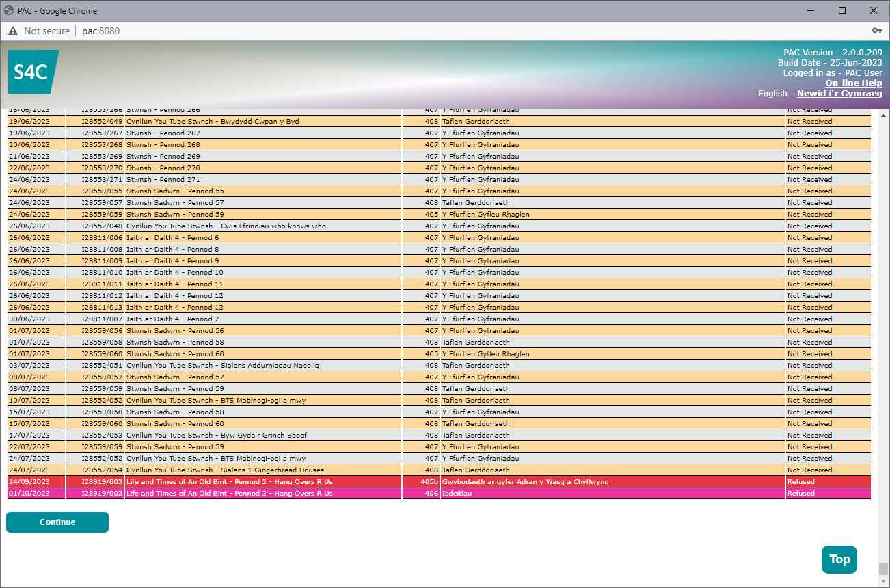Viewport: 890px width, 588px height.
Task: Switch language via Newid i'r Gymraeg
Action: tap(839, 93)
